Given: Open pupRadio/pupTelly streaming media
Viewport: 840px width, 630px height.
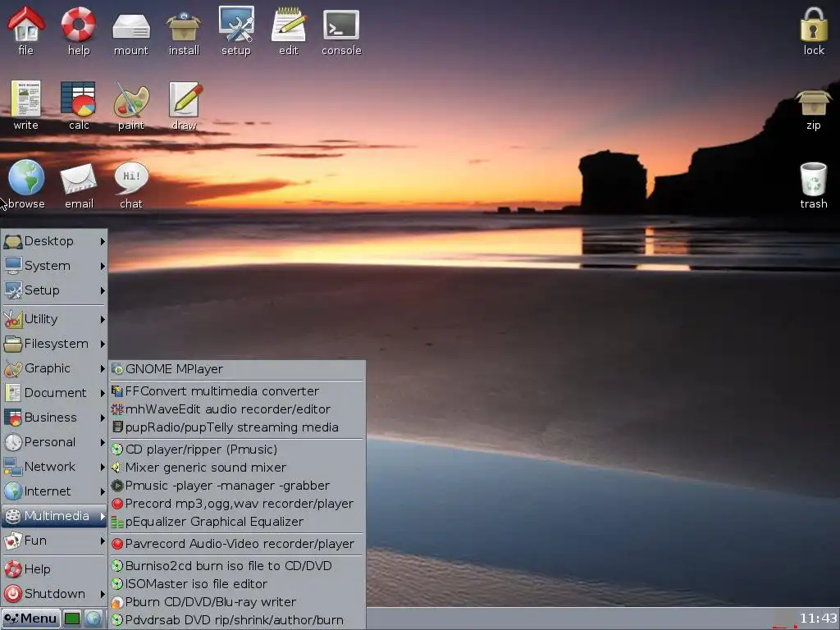Looking at the screenshot, I should pos(237,428).
